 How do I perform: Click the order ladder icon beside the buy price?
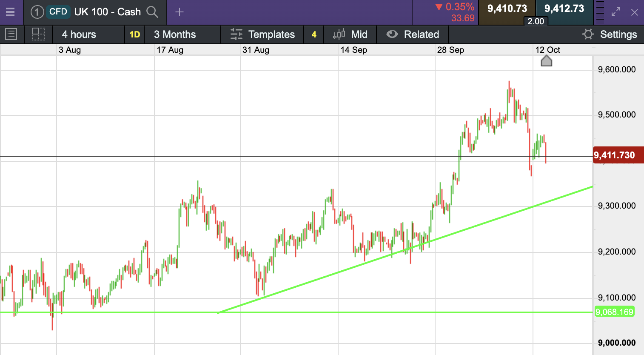[600, 12]
